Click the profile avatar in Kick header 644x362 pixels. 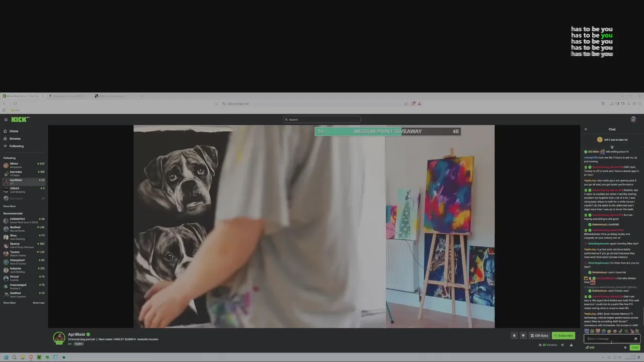(x=633, y=120)
